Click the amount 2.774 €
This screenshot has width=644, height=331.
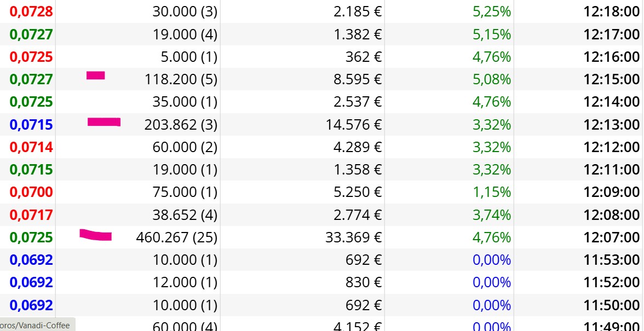click(358, 214)
